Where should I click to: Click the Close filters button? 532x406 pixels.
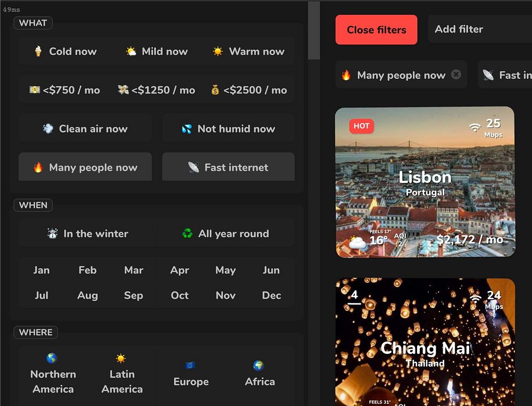point(376,30)
